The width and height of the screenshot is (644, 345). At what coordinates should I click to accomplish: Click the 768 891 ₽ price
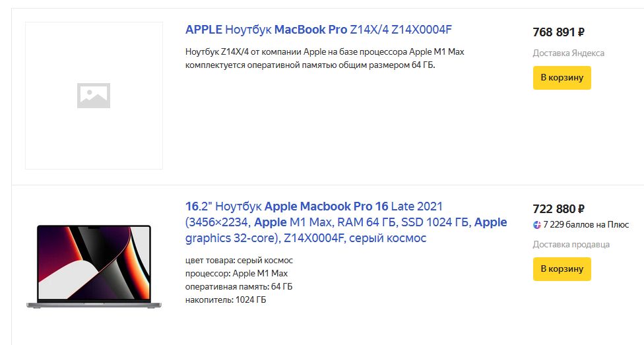558,32
